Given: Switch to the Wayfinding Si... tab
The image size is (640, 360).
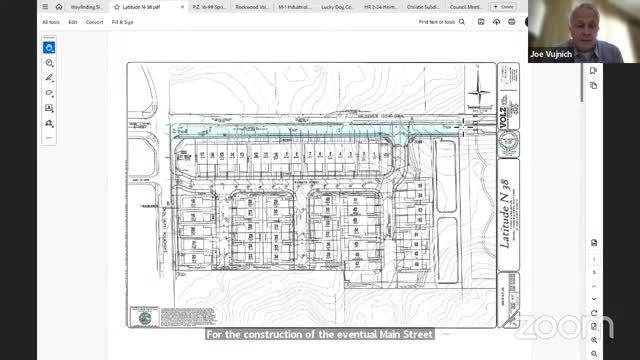Looking at the screenshot, I should click(87, 7).
